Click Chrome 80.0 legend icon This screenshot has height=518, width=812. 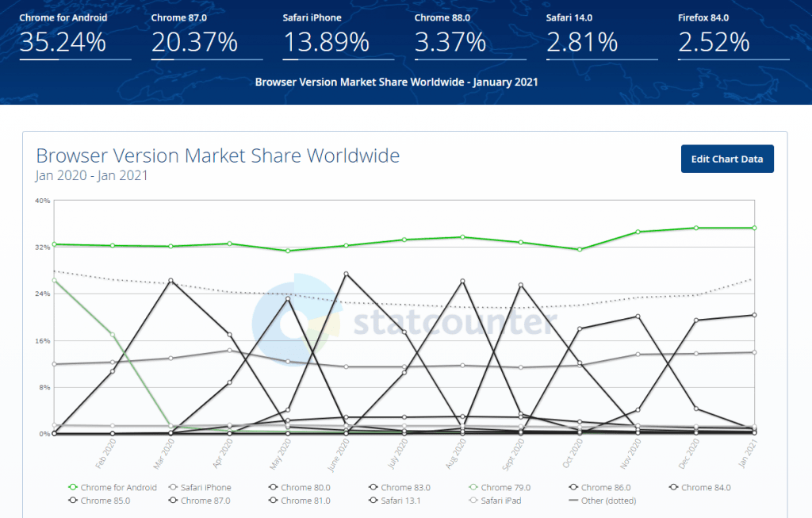[273, 487]
